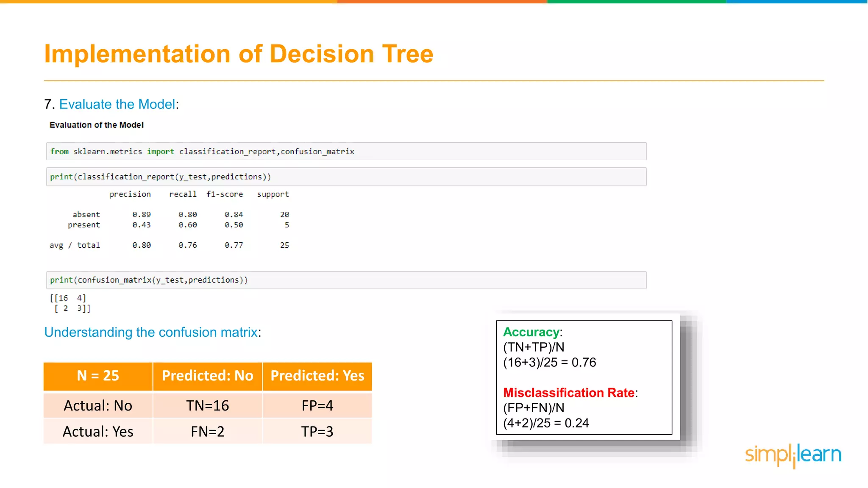The width and height of the screenshot is (868, 488).
Task: Select the FP=4 table cell
Action: coord(317,405)
